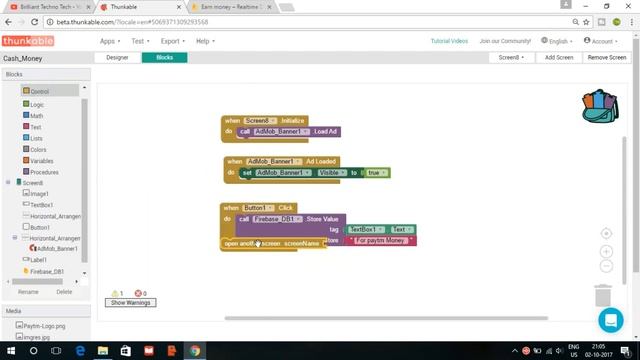
Task: Click Rename below the component tree
Action: 28,292
